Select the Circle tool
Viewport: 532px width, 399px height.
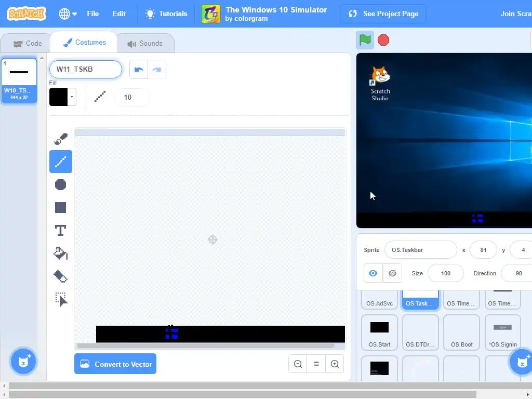[x=61, y=184]
